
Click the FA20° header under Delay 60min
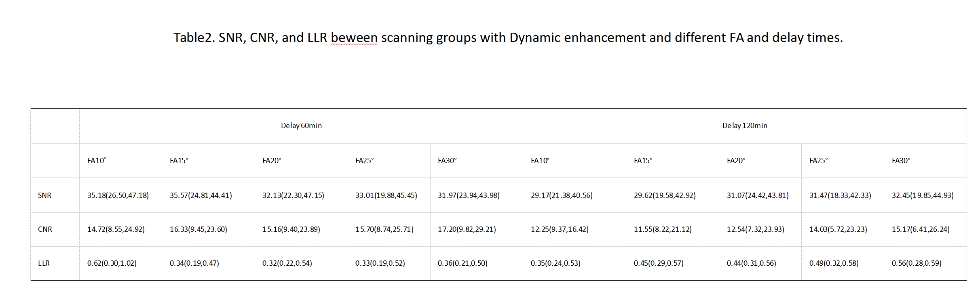point(272,161)
